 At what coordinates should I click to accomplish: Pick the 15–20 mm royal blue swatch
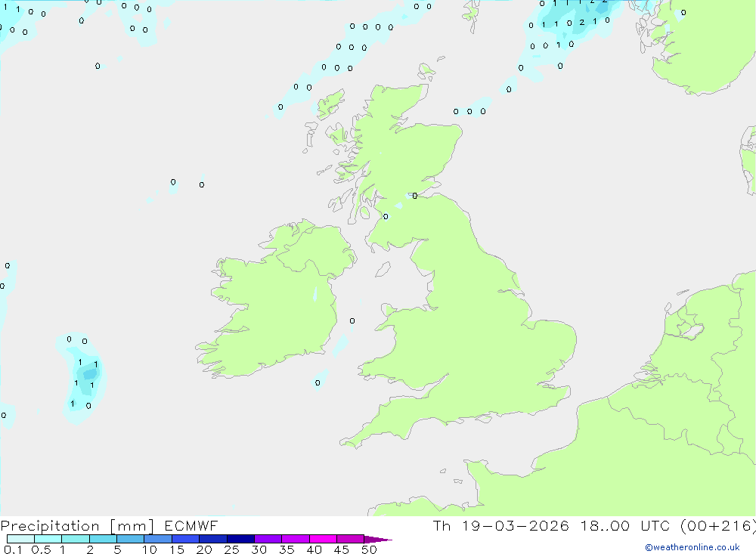186,539
